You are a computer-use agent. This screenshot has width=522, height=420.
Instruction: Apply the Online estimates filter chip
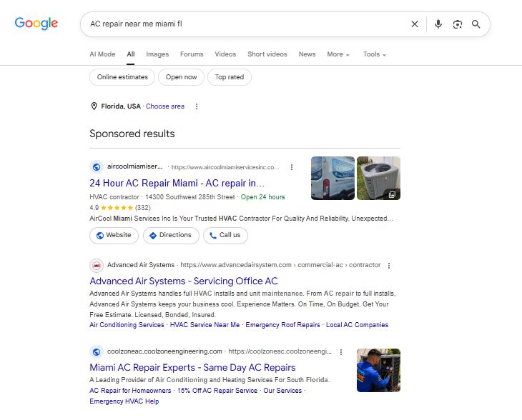click(x=122, y=77)
